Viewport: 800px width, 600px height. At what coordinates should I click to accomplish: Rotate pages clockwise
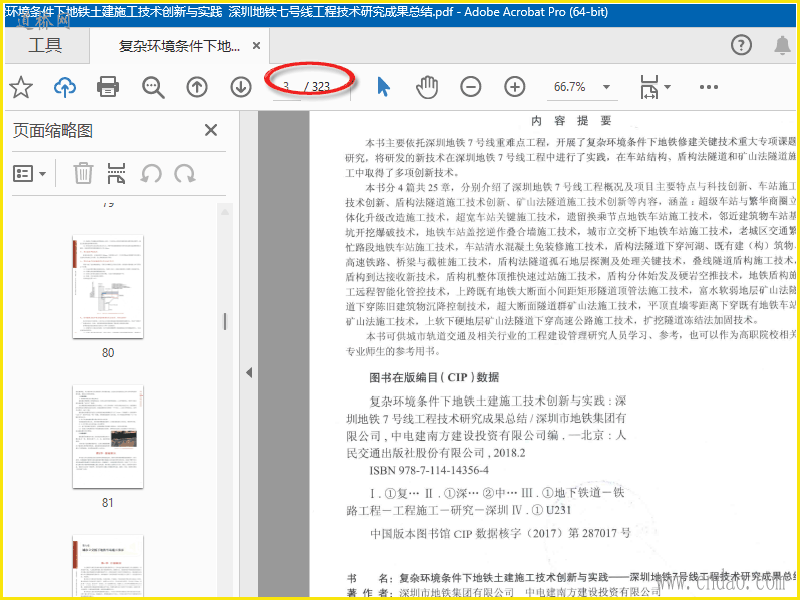[x=185, y=174]
